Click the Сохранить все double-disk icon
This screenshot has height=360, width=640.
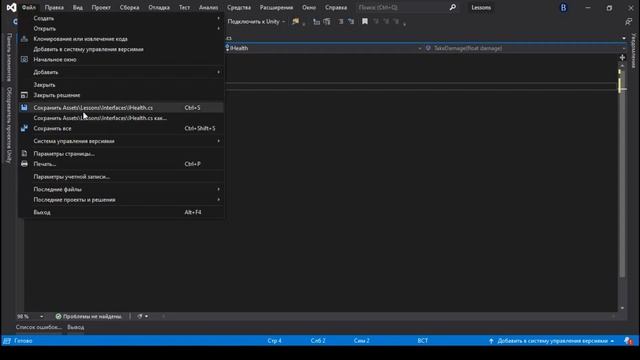coord(24,128)
